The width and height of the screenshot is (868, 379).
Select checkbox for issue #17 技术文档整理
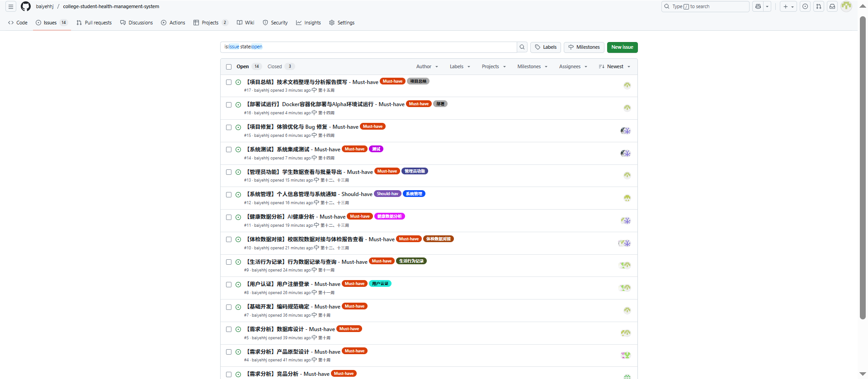[229, 82]
